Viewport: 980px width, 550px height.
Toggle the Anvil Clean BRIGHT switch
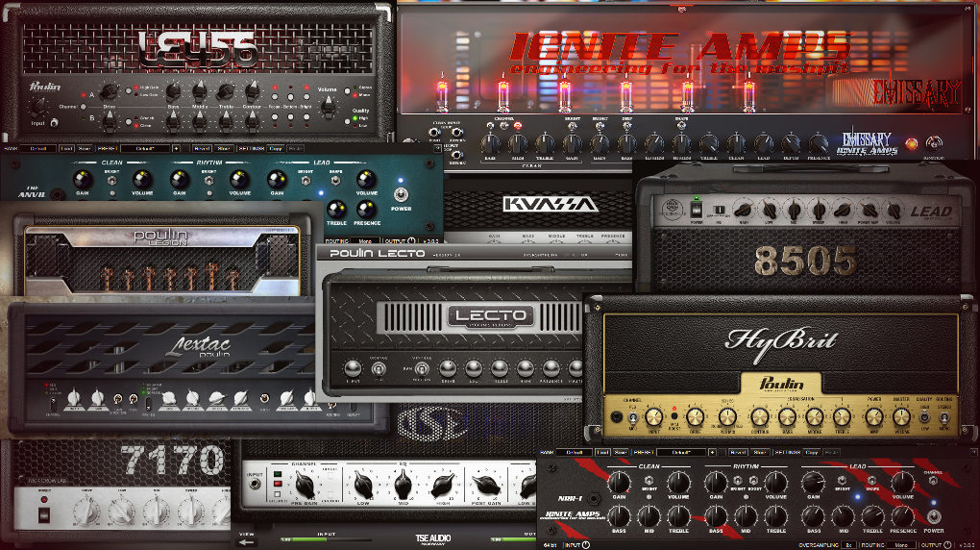tap(111, 180)
